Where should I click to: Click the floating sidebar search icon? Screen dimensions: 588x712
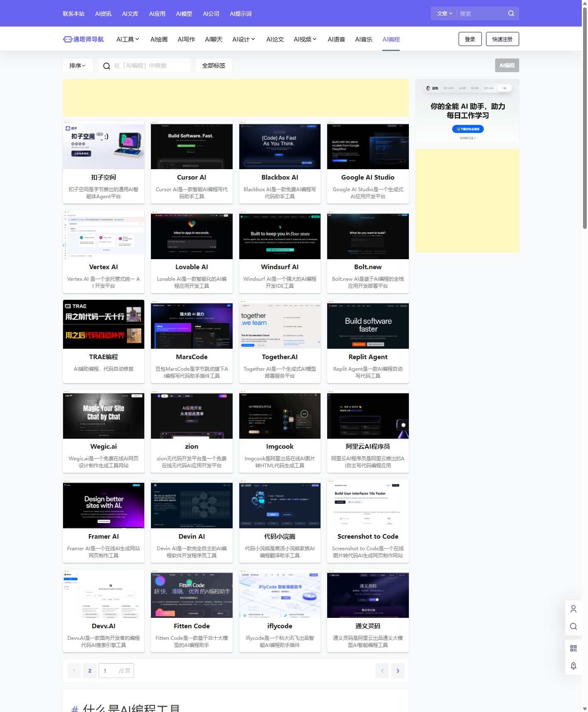click(573, 626)
